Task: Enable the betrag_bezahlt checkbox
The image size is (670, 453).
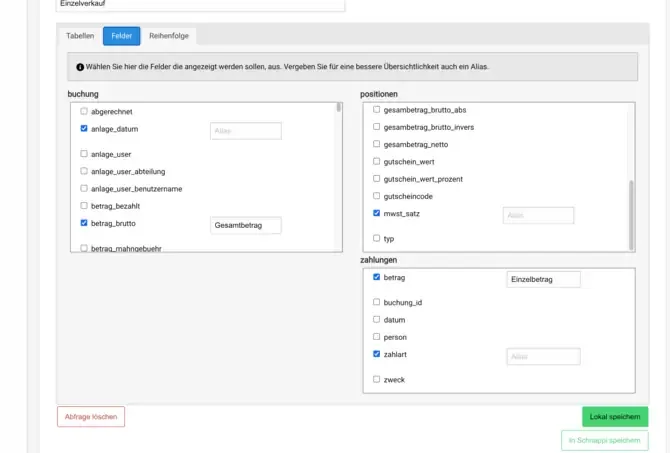Action: coord(84,206)
